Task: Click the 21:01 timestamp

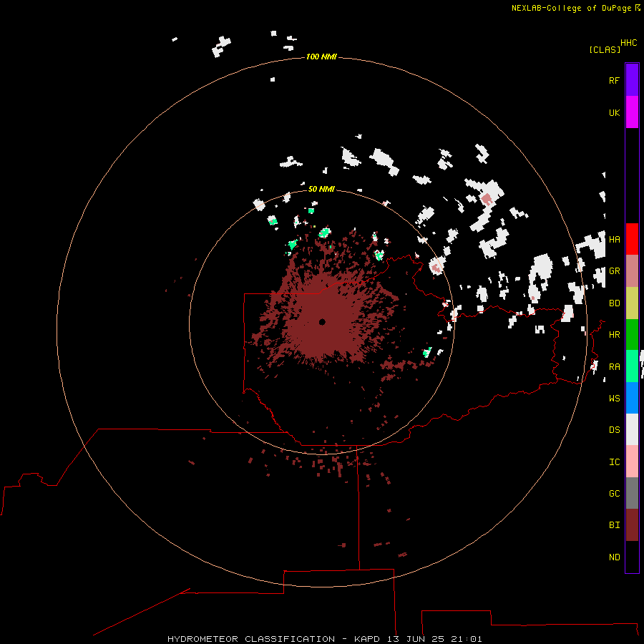Action: click(x=466, y=639)
